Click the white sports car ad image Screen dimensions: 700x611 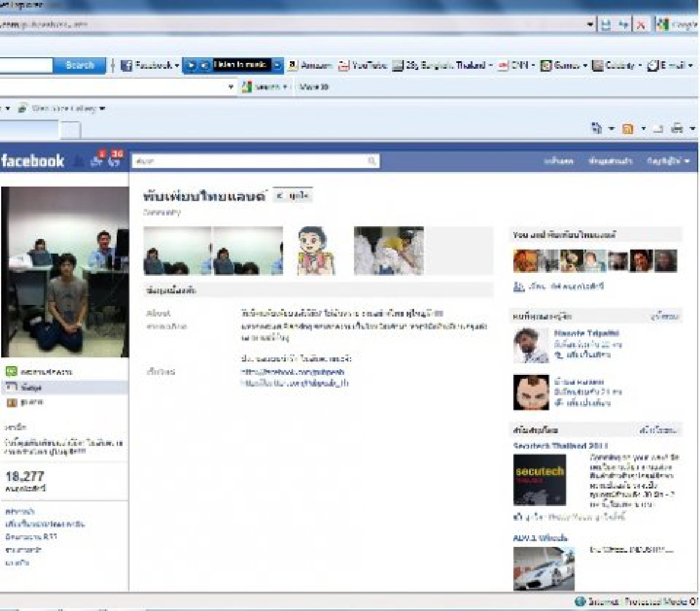click(x=544, y=568)
